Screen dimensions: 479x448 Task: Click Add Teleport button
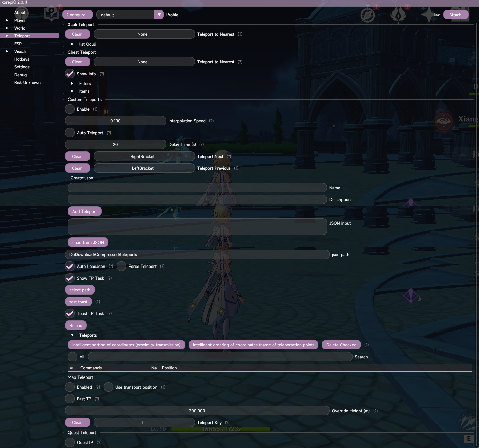[85, 211]
